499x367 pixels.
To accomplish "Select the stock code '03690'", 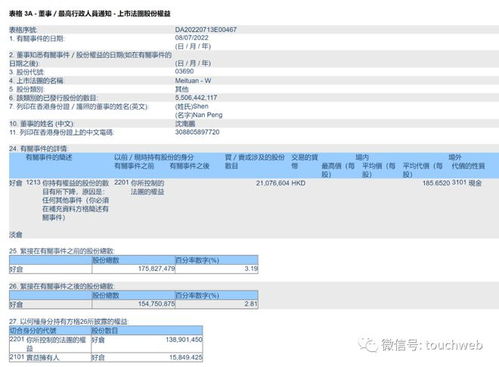I will click(184, 71).
